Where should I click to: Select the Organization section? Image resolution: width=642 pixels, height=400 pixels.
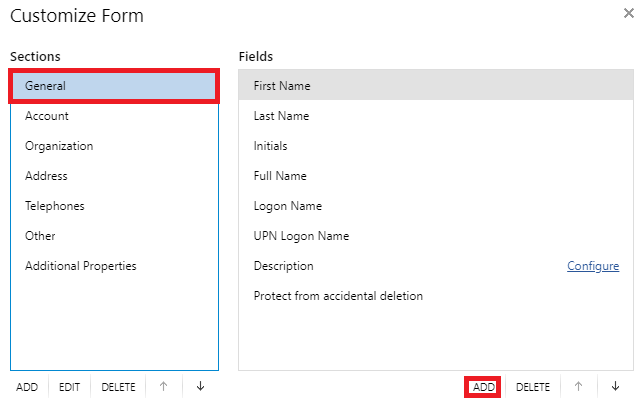pos(114,146)
